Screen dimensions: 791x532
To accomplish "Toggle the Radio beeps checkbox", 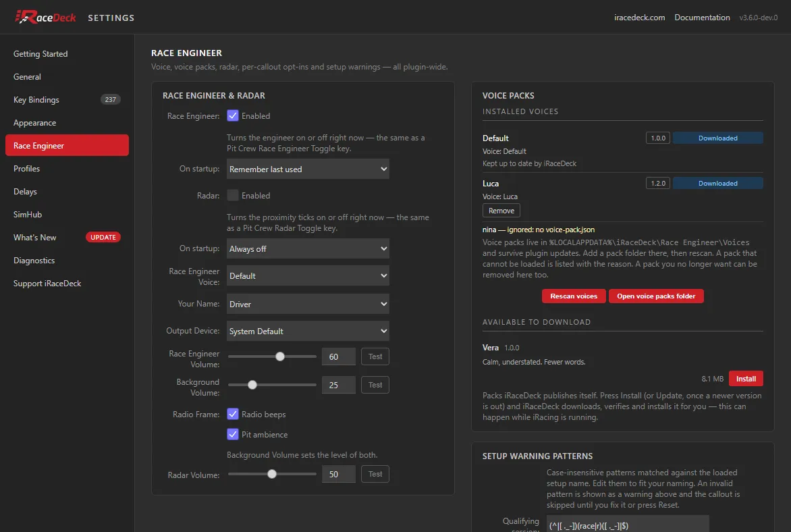I will coord(233,414).
